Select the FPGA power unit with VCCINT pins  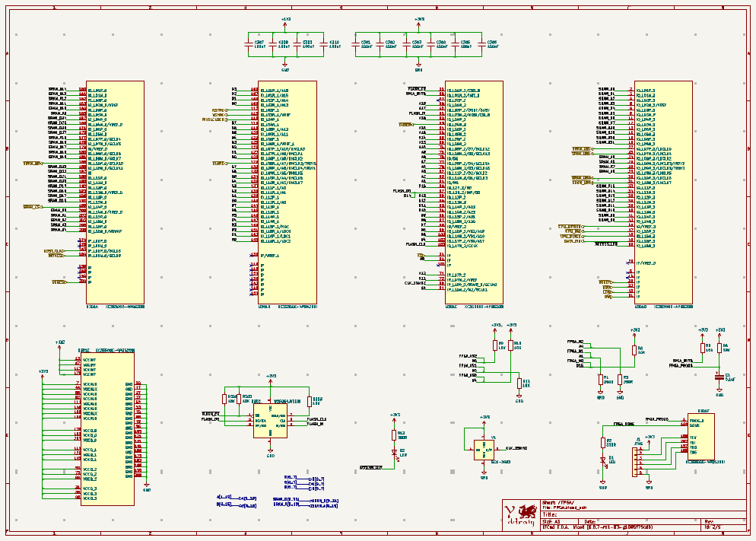[107, 429]
